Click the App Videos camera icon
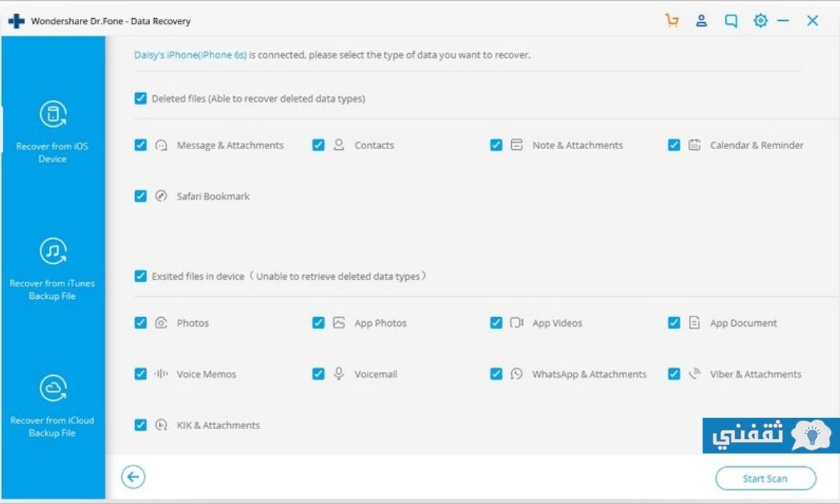Image resolution: width=840 pixels, height=504 pixels. pyautogui.click(x=517, y=323)
